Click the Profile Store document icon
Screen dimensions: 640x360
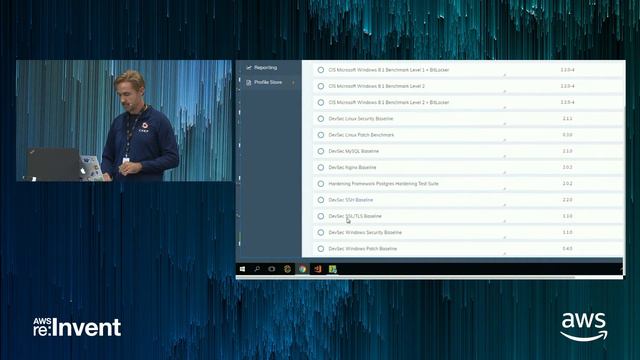[x=249, y=83]
